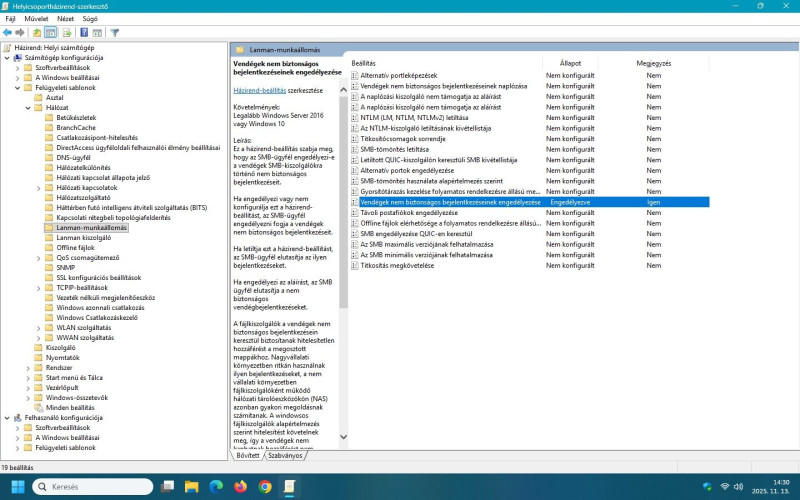Click the Windows Security tray icon
Screen dimensions: 800x500
pos(707,486)
